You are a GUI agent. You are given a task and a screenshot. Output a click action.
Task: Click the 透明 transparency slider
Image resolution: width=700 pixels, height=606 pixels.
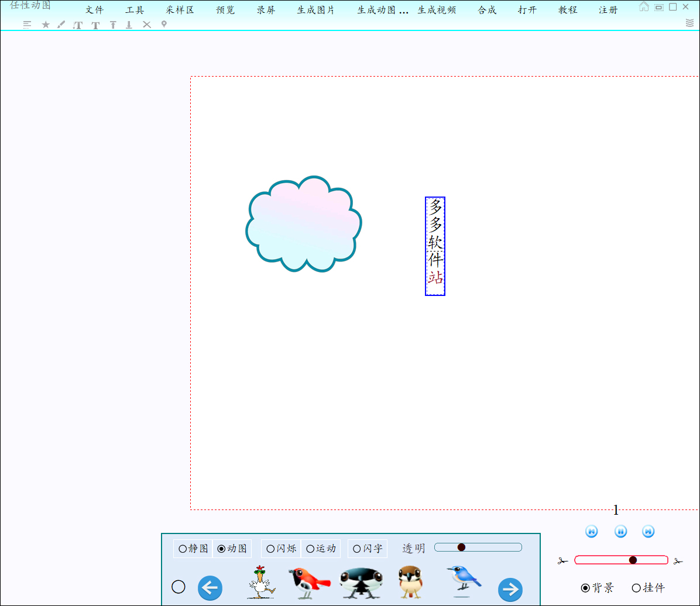(478, 548)
